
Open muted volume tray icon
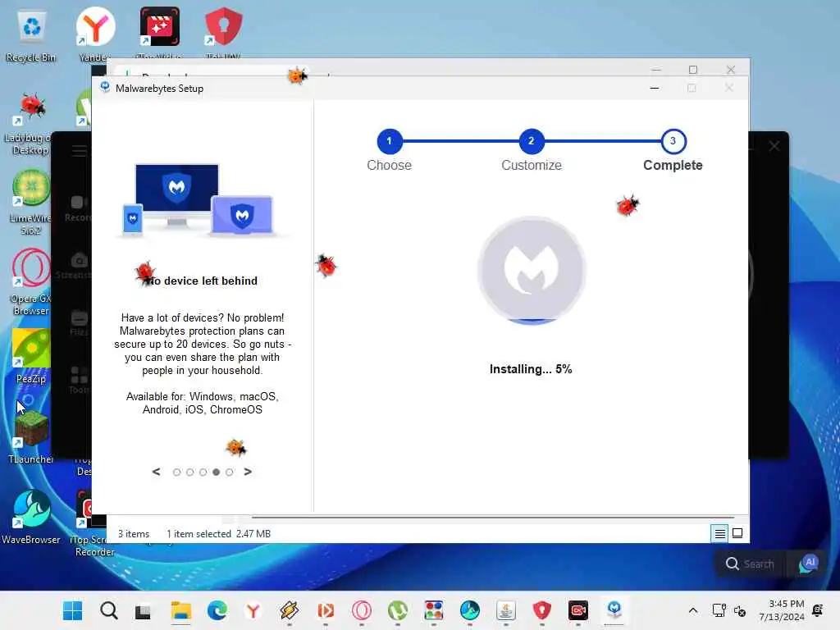pyautogui.click(x=740, y=610)
